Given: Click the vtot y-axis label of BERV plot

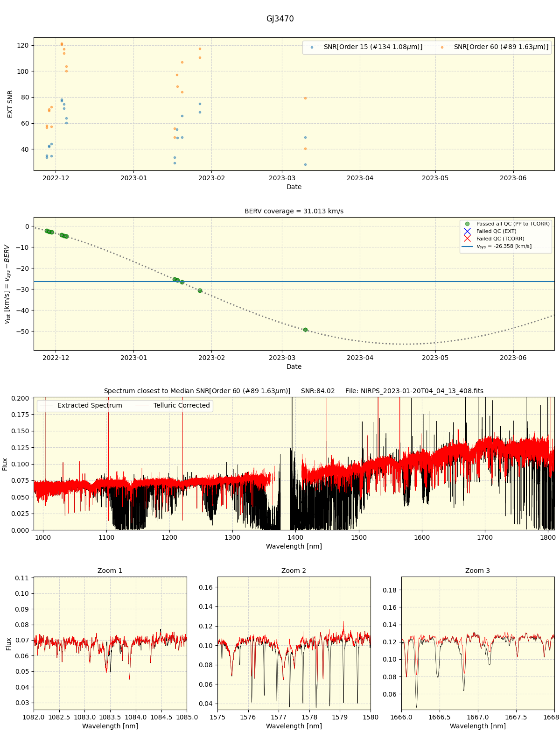Looking at the screenshot, I should pos(7,284).
